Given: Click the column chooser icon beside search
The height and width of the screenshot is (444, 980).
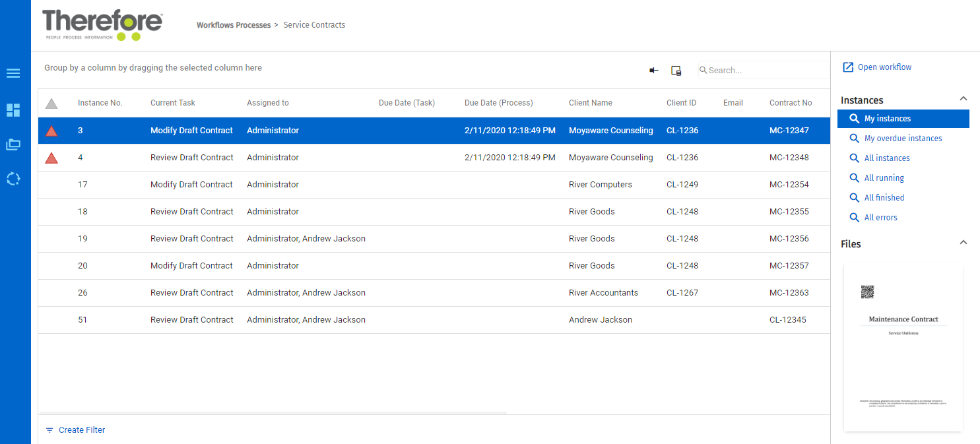Looking at the screenshot, I should click(676, 70).
